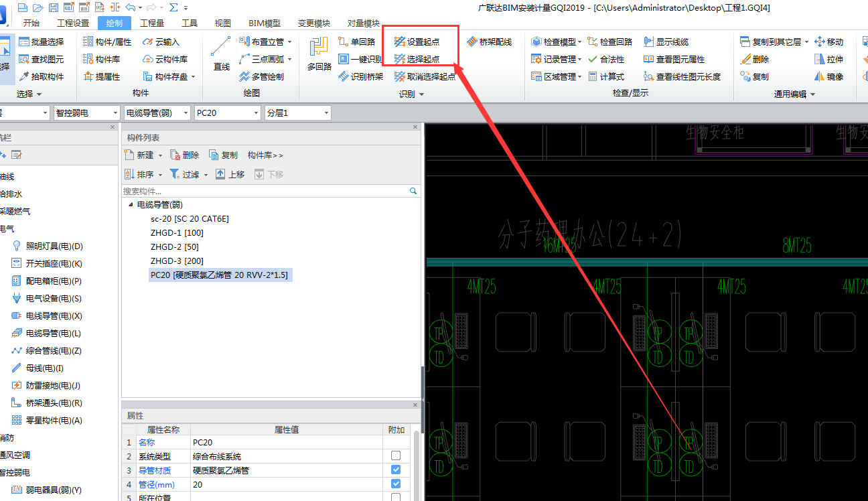
Task: Switch to the 视图 ribbon tab
Action: (222, 23)
